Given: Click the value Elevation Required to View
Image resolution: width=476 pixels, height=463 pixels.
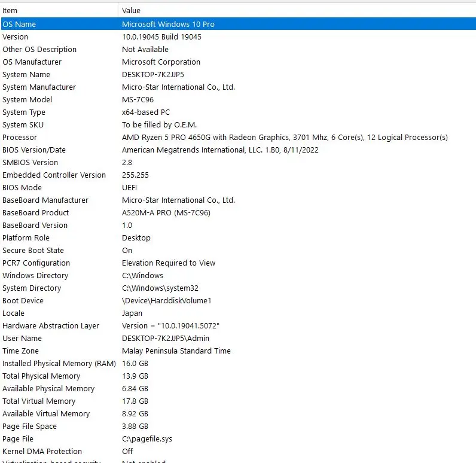Looking at the screenshot, I should (x=169, y=263).
